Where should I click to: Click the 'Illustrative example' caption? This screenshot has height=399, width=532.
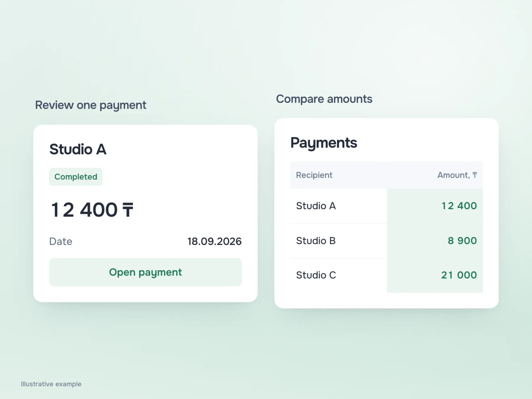pos(51,384)
